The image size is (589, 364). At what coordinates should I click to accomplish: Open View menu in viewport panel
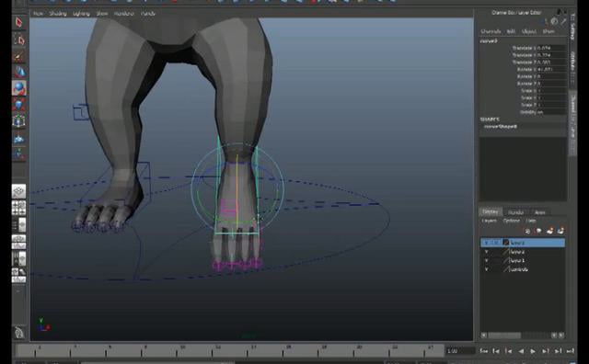pos(38,14)
